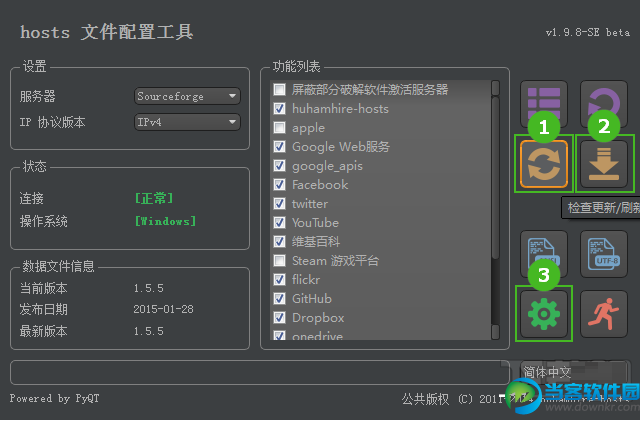Uncheck the Dropbox checkbox
Viewport: 641px width, 421px height.
pos(280,318)
